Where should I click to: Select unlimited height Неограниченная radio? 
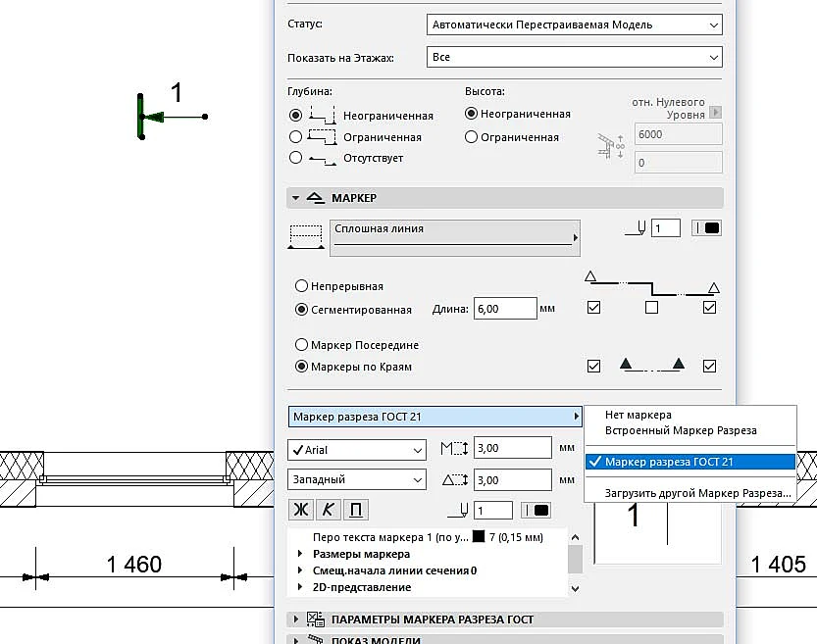pos(471,114)
